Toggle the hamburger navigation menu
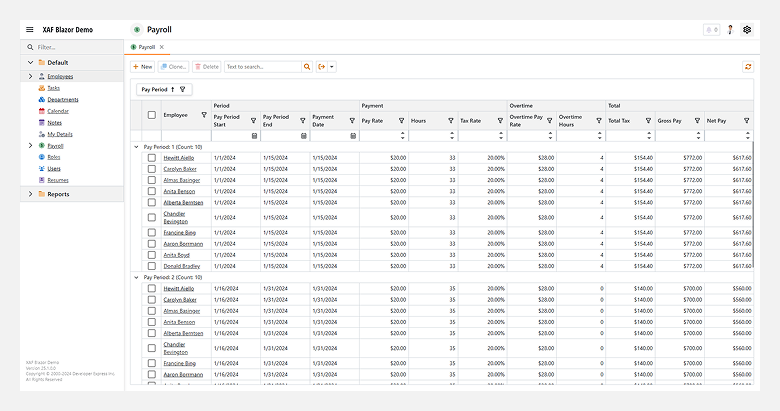 tap(29, 30)
